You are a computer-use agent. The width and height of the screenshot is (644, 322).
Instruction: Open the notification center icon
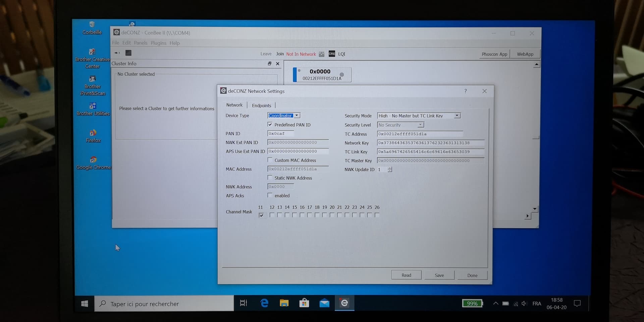577,304
